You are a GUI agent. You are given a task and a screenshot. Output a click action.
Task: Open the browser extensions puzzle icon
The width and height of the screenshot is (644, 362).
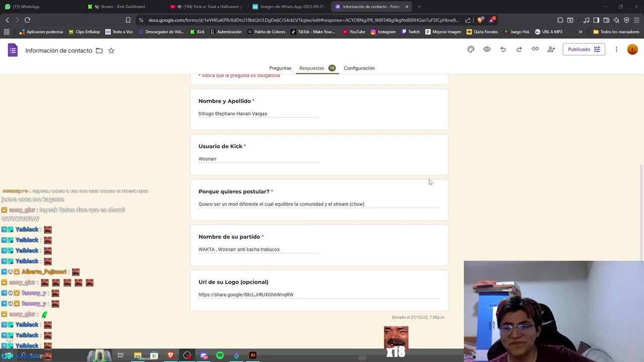(560, 20)
